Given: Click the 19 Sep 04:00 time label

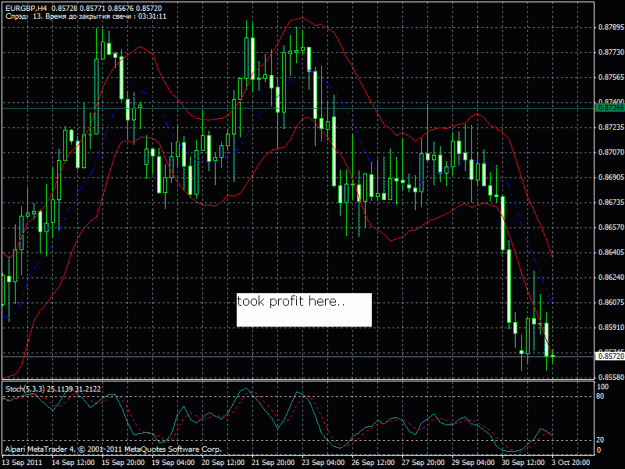Looking at the screenshot, I should [x=173, y=463].
